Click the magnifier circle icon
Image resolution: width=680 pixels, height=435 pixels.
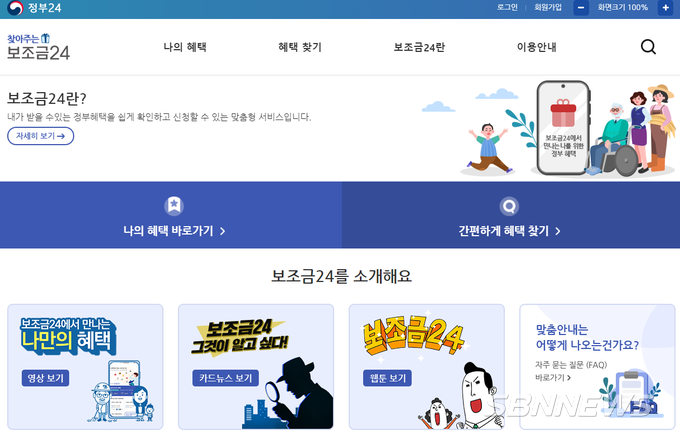509,206
